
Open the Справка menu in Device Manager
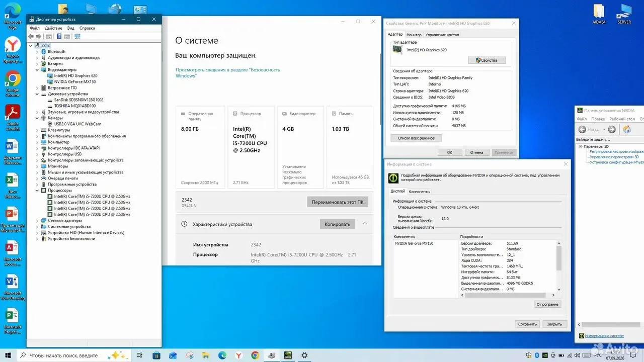[x=87, y=28]
